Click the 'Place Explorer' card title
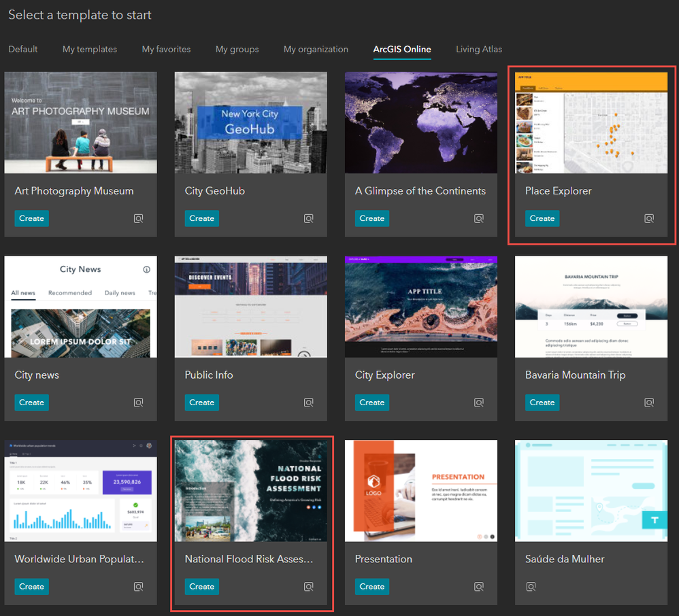The image size is (679, 616). [x=558, y=191]
